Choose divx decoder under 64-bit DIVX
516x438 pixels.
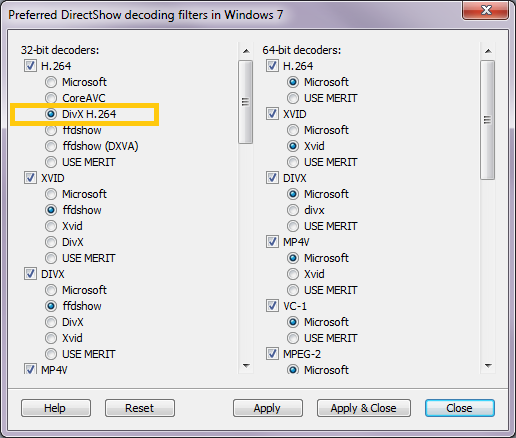click(x=293, y=210)
